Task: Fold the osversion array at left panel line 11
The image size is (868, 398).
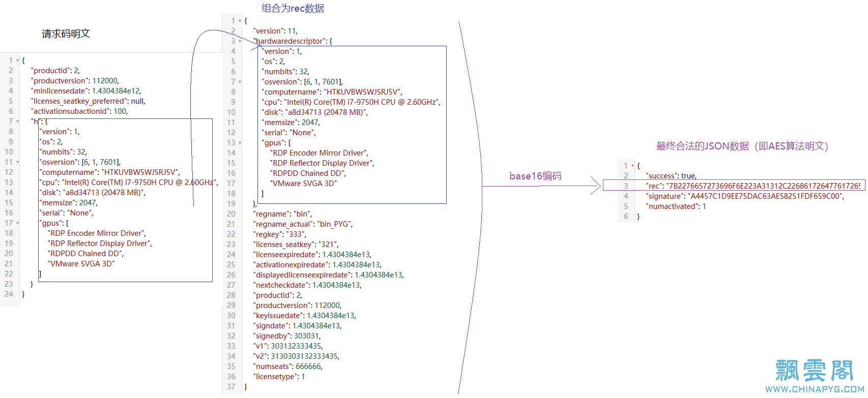Action: coord(17,162)
